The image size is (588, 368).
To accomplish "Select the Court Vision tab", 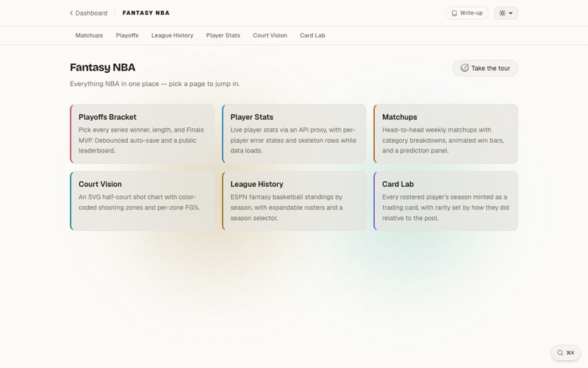I will [270, 35].
